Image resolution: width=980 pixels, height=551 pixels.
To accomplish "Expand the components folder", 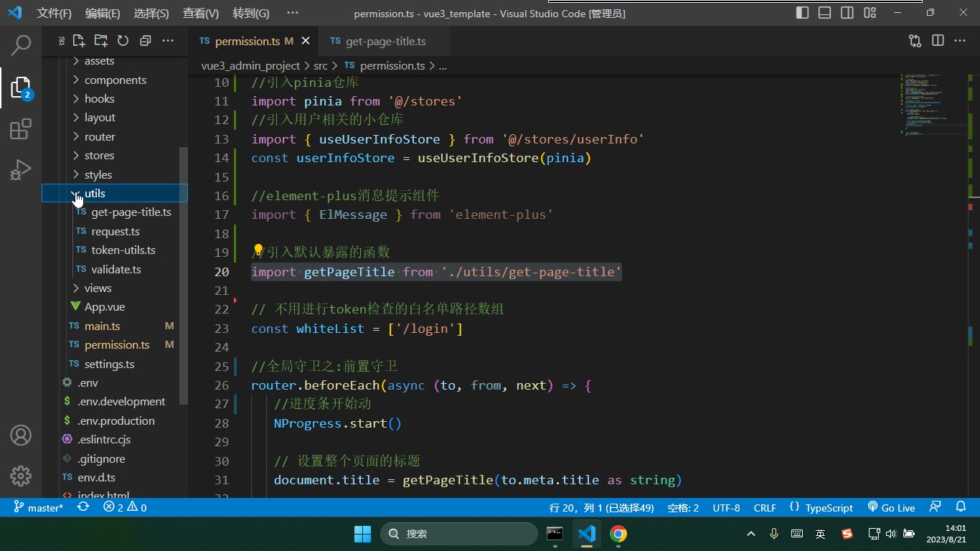I will tap(115, 80).
